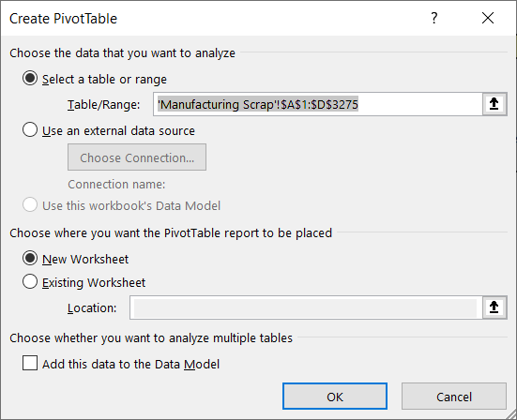The image size is (517, 420).
Task: Click the 'New Worksheet' label text
Action: pyautogui.click(x=85, y=260)
